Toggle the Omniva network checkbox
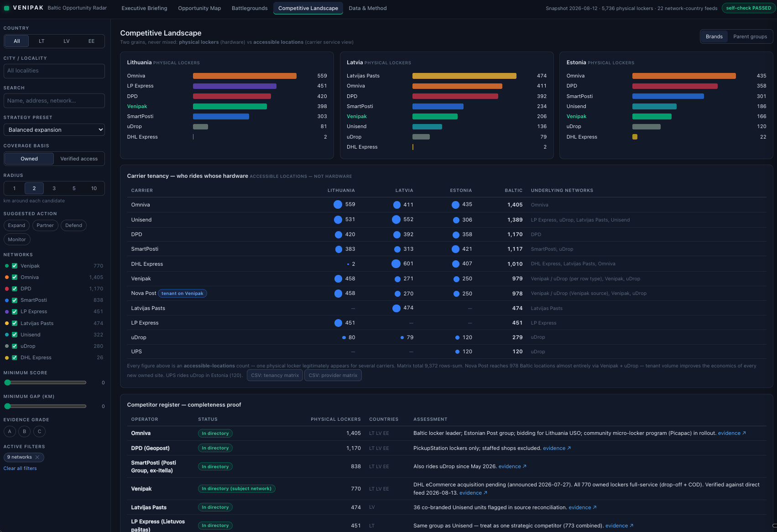The width and height of the screenshot is (777, 532). click(15, 277)
